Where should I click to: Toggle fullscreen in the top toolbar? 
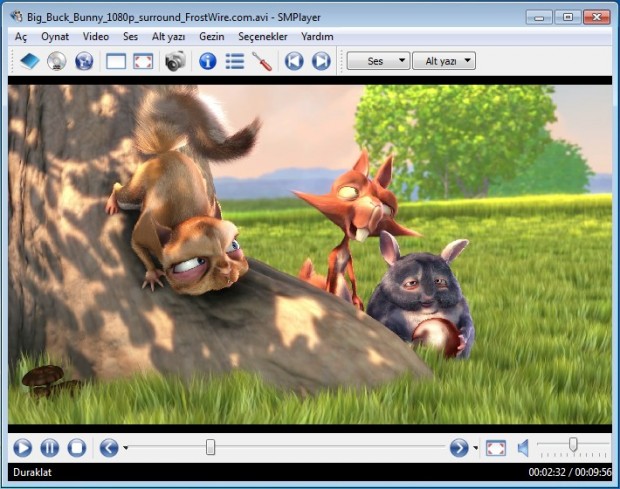[143, 61]
